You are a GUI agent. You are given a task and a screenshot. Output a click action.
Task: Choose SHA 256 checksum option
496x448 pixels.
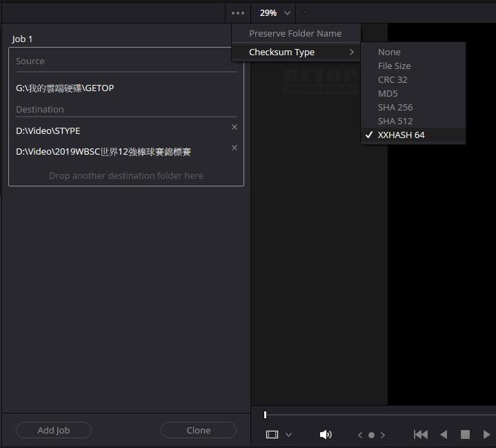(413, 107)
